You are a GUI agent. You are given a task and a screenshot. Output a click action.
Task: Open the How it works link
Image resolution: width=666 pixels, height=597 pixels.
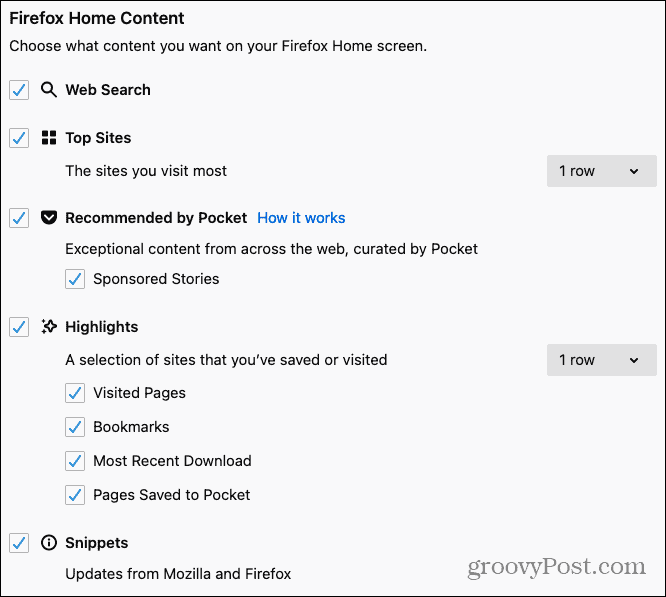click(301, 218)
